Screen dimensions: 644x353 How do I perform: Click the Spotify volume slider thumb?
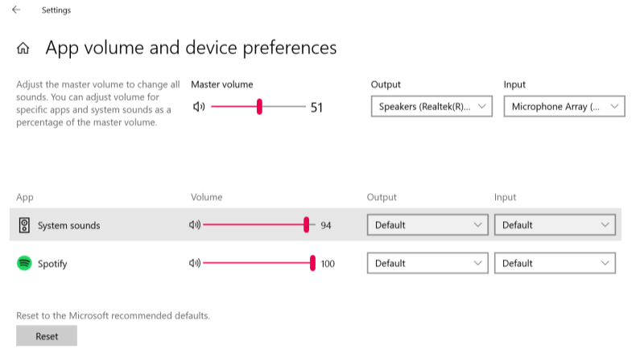pos(312,263)
